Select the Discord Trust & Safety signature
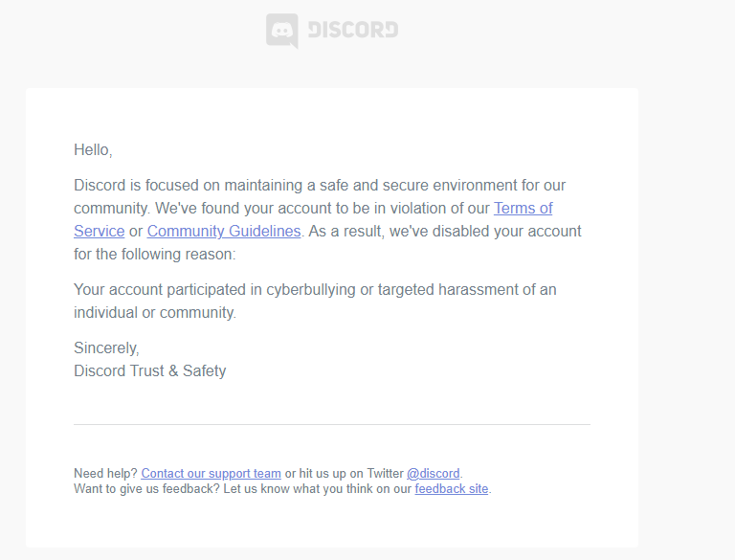735x560 pixels. 149,370
